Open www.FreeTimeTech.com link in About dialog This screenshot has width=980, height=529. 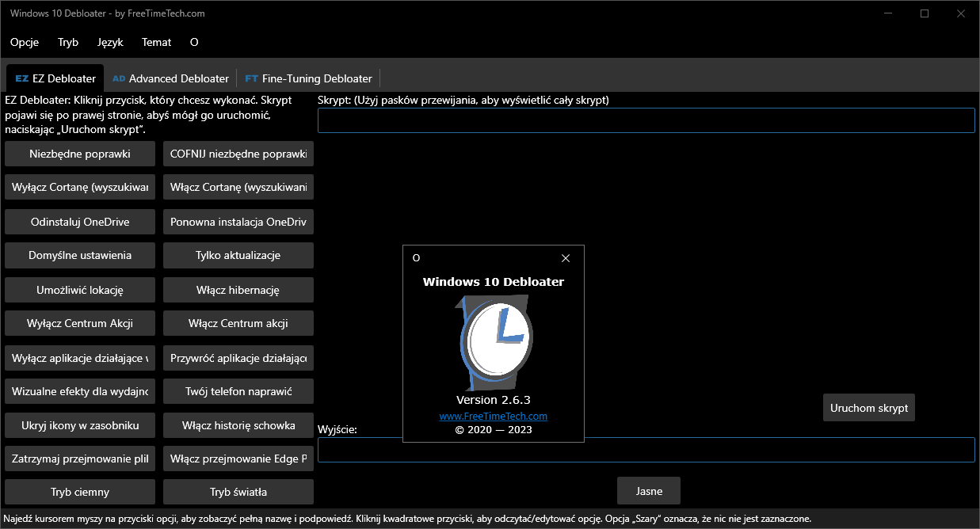(x=494, y=416)
